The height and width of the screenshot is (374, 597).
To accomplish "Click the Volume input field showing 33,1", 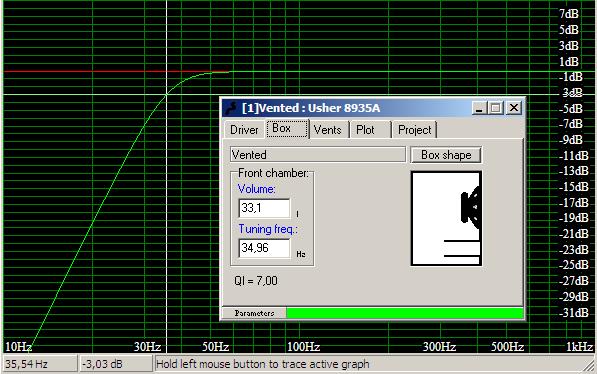I will pos(264,208).
